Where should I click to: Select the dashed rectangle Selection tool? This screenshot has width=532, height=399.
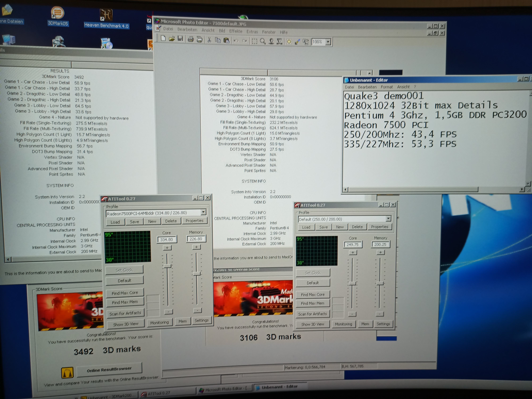click(x=254, y=41)
